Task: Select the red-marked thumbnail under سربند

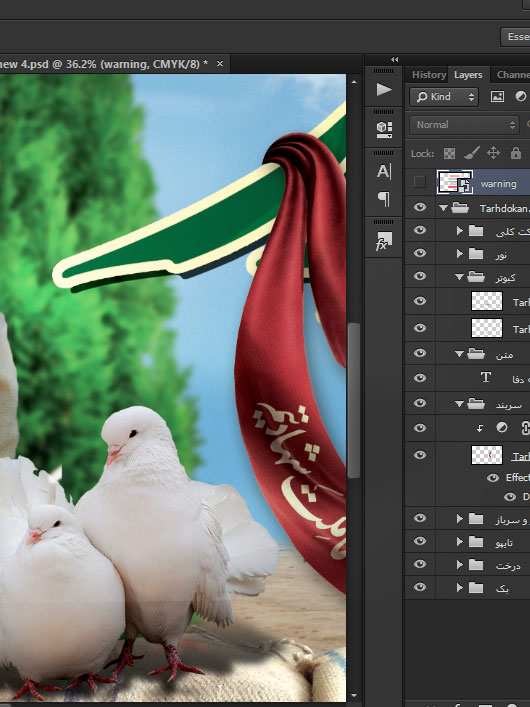Action: coord(487,455)
